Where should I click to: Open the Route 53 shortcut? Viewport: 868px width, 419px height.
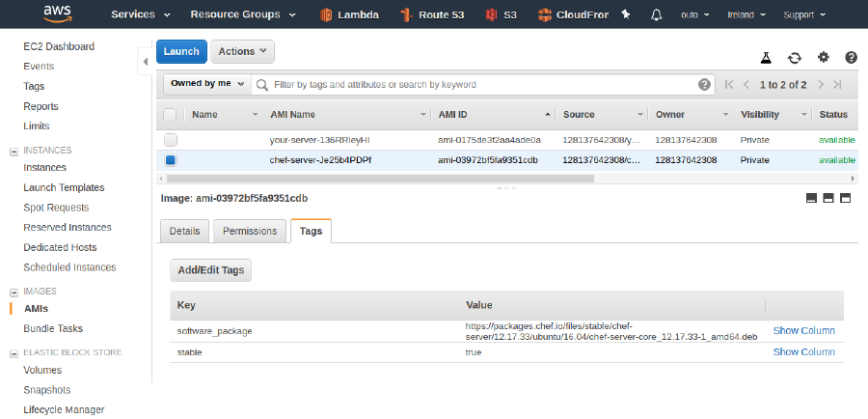pos(432,15)
